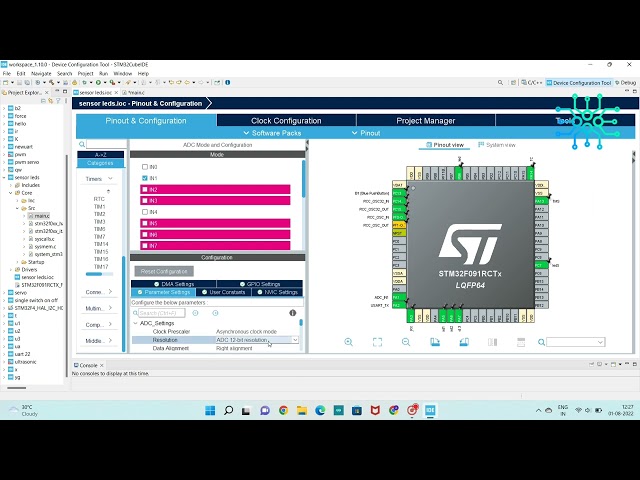Screen dimensions: 640x480
Task: Open taskbar search
Action: coord(229,410)
